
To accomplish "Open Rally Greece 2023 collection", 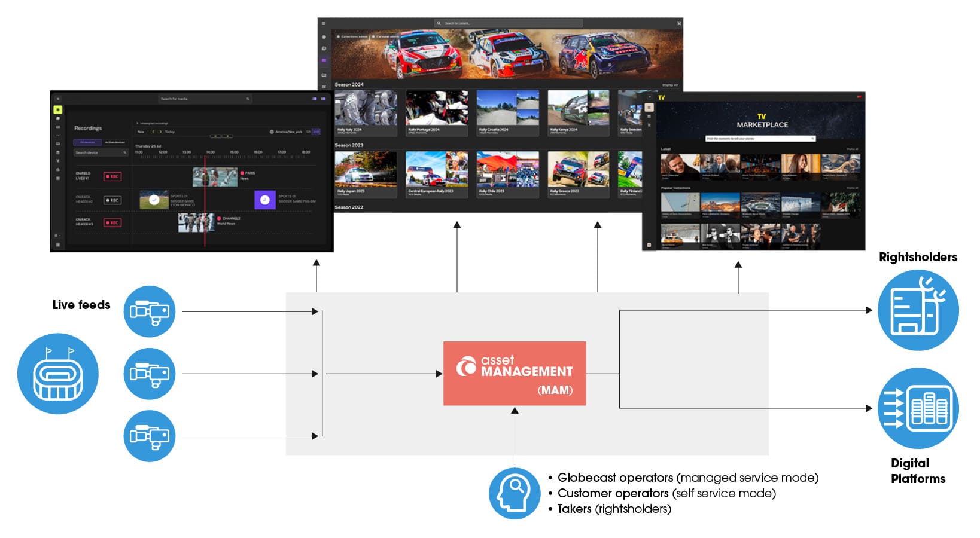I will pyautogui.click(x=579, y=175).
